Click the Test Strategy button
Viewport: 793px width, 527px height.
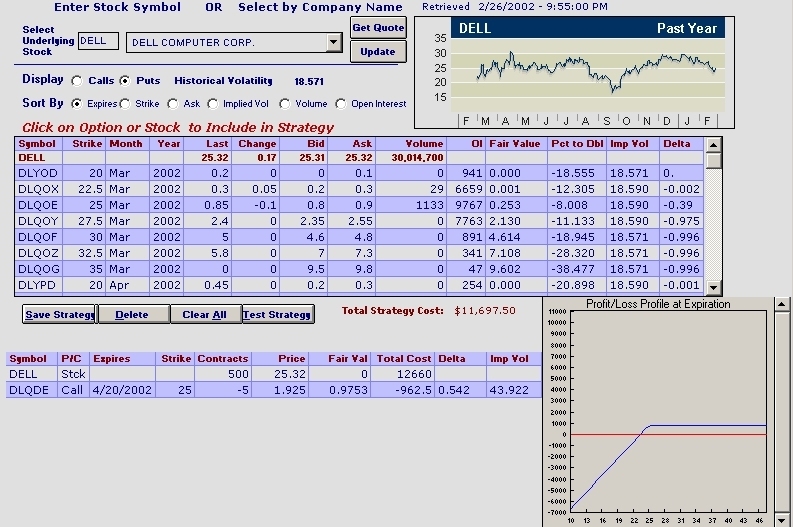tap(278, 314)
